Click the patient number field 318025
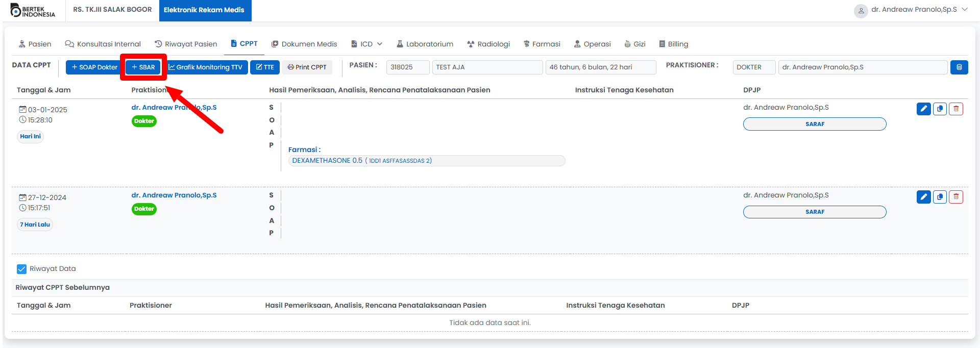The image size is (980, 348). [x=407, y=67]
